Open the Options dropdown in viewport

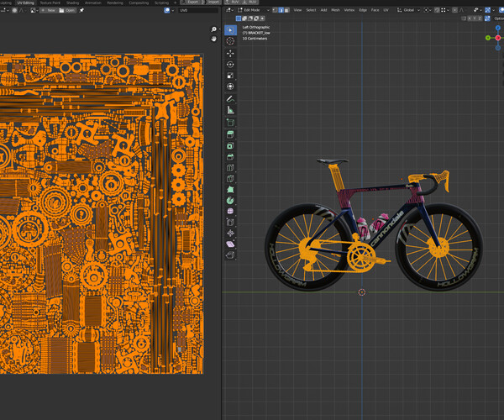tap(499, 18)
